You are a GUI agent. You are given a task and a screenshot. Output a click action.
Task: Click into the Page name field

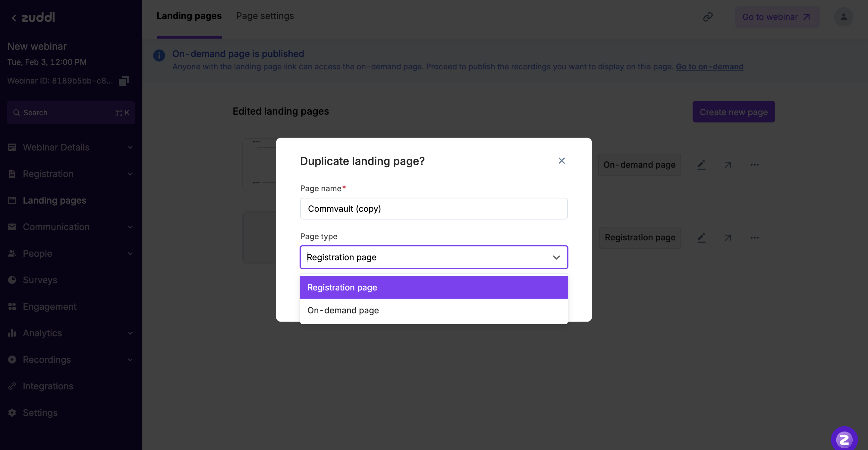click(433, 209)
